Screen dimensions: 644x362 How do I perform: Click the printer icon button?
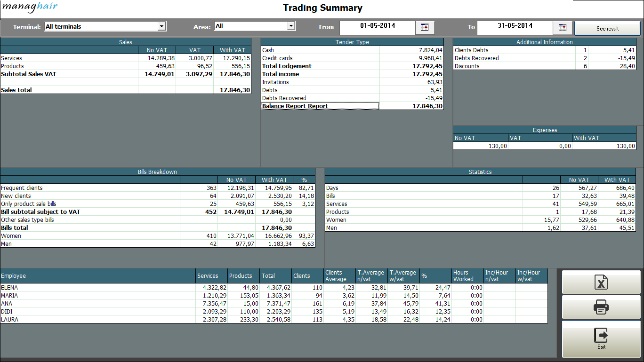[601, 308]
